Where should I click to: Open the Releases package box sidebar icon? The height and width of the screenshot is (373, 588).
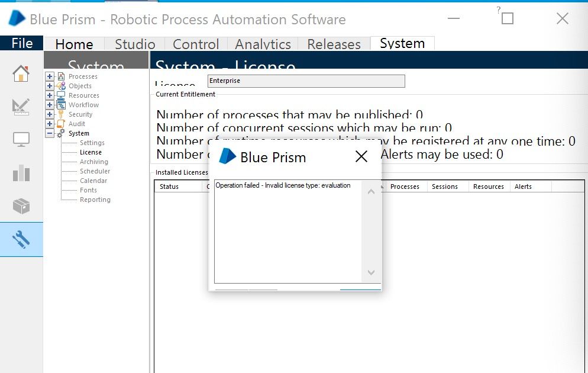click(x=21, y=206)
